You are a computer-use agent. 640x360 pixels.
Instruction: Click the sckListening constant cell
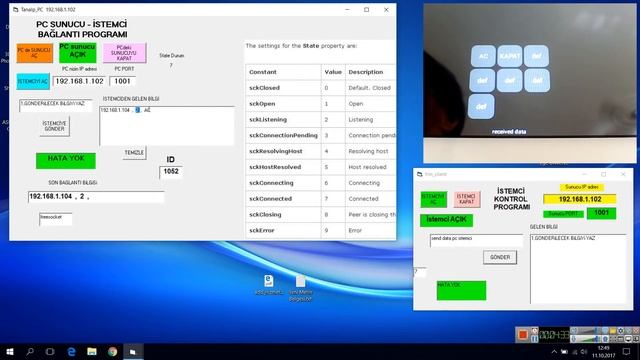tap(283, 120)
